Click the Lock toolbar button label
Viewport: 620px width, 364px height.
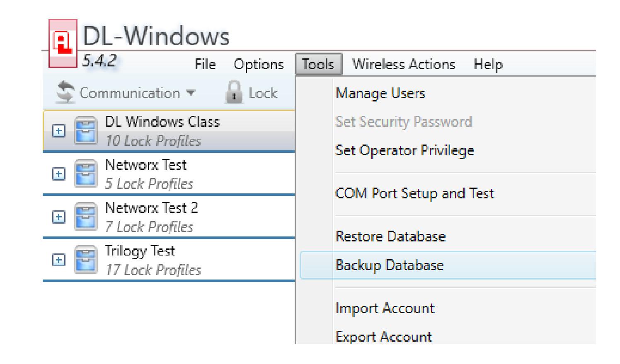click(x=263, y=93)
